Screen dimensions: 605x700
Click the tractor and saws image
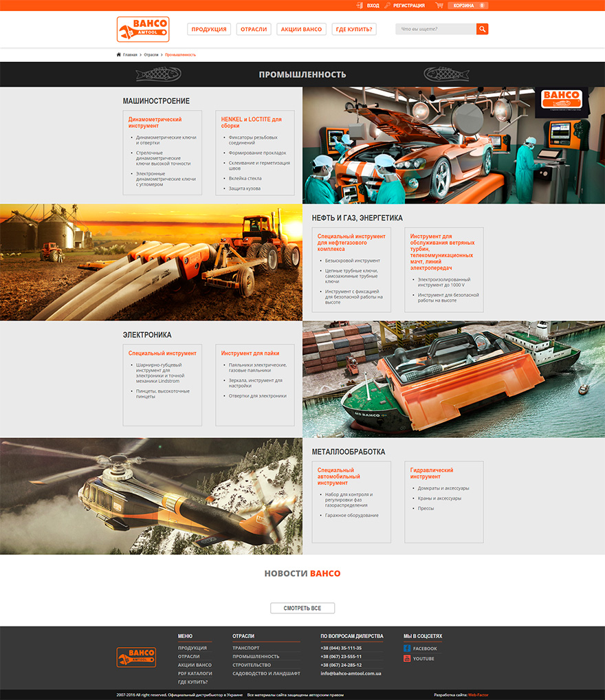coord(151,263)
